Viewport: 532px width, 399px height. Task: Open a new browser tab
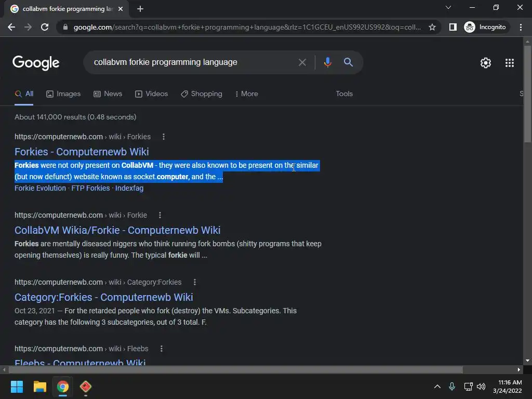coord(140,9)
